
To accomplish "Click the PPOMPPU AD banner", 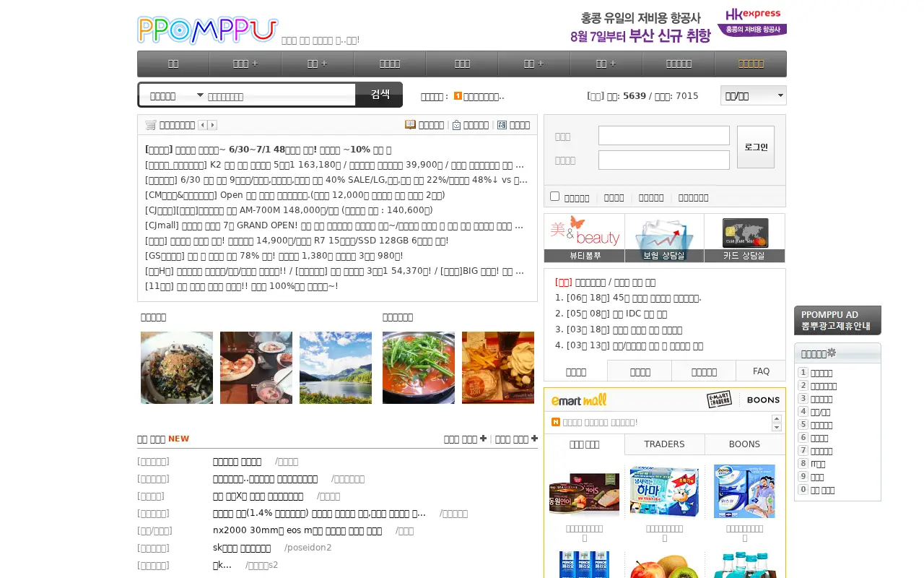I will coord(837,321).
